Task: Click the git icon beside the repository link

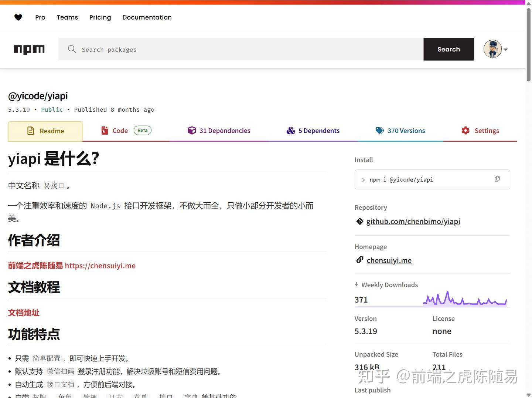Action: pos(359,221)
